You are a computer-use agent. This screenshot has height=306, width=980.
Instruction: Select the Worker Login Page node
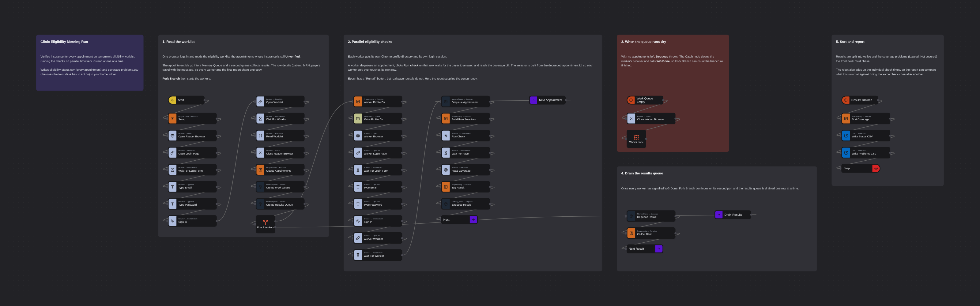[x=378, y=153]
